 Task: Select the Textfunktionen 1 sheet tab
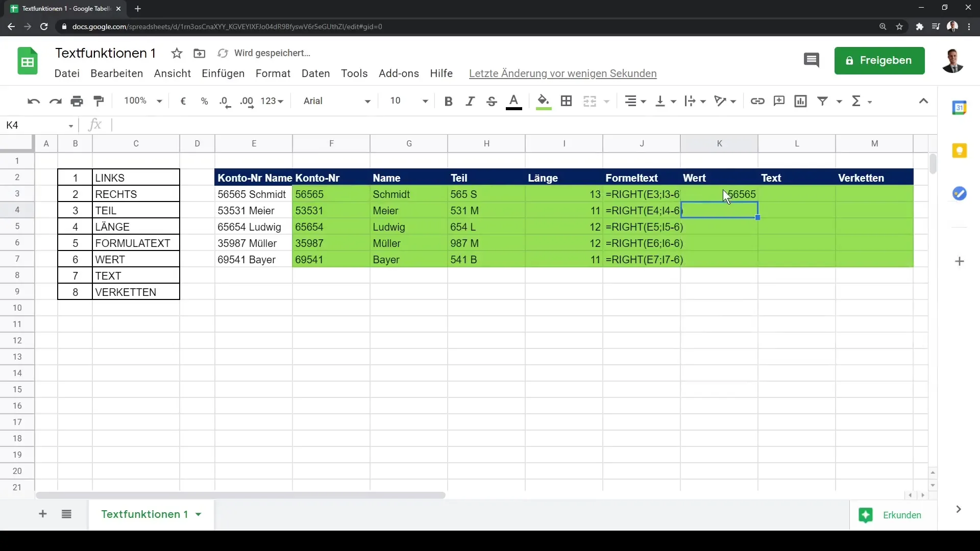point(151,514)
